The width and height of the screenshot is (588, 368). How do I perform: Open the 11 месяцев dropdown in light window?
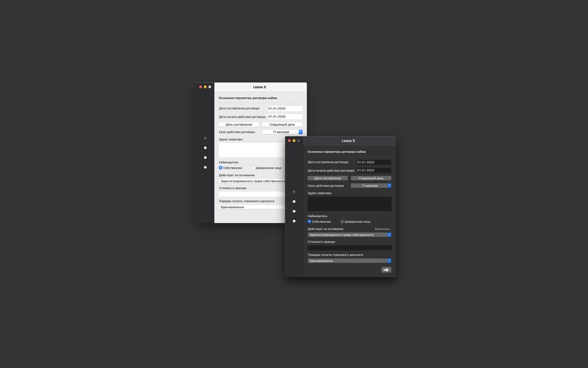[x=282, y=132]
